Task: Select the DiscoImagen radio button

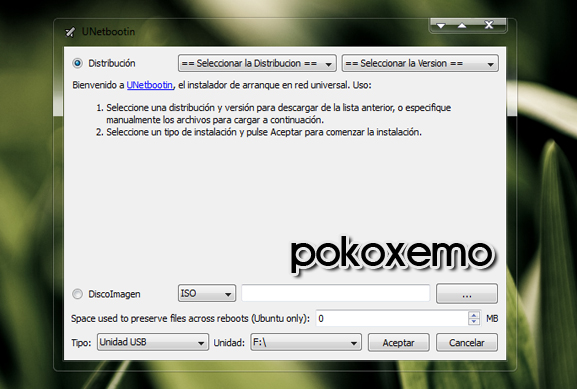Action: 77,294
